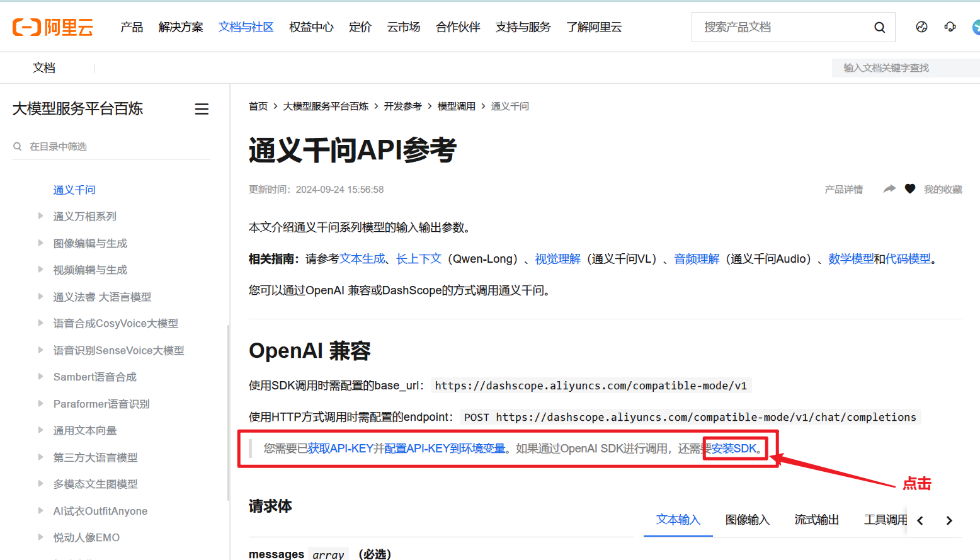Expand Paraformer语音识别 arrow

(x=40, y=403)
